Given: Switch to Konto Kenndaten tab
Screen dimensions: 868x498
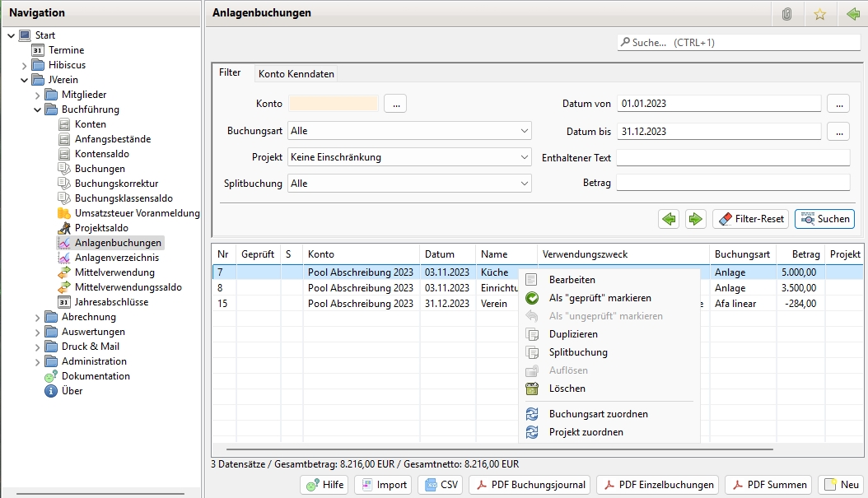Looking at the screenshot, I should pos(296,74).
